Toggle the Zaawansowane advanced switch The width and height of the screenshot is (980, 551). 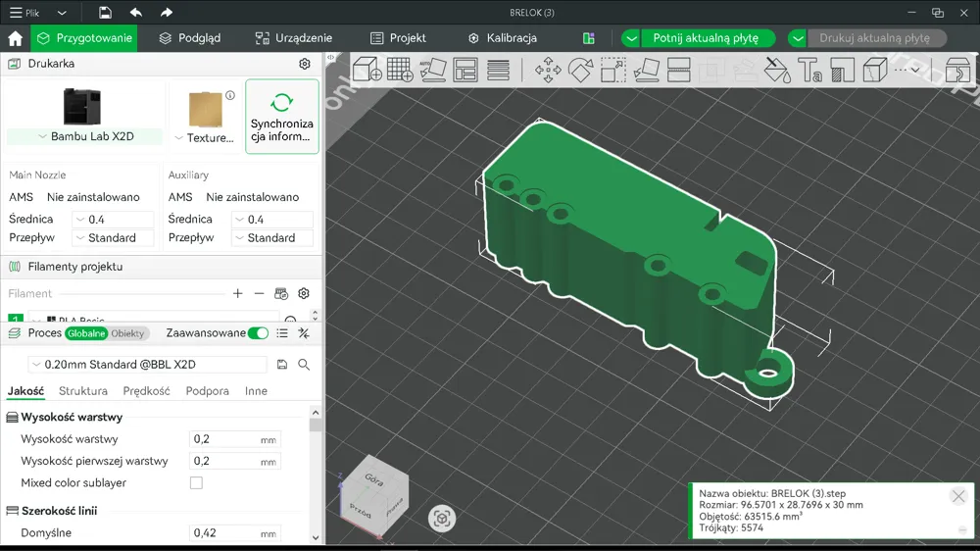pos(258,333)
